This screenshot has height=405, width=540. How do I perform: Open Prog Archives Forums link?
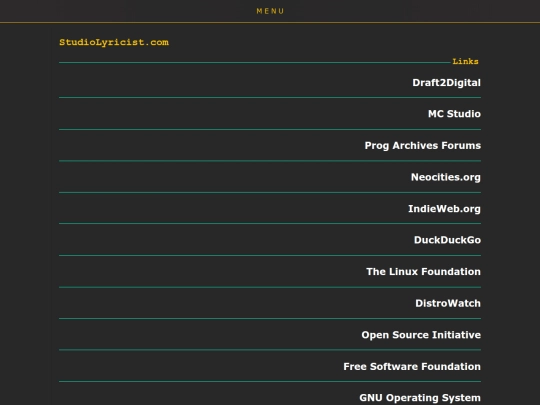point(423,146)
